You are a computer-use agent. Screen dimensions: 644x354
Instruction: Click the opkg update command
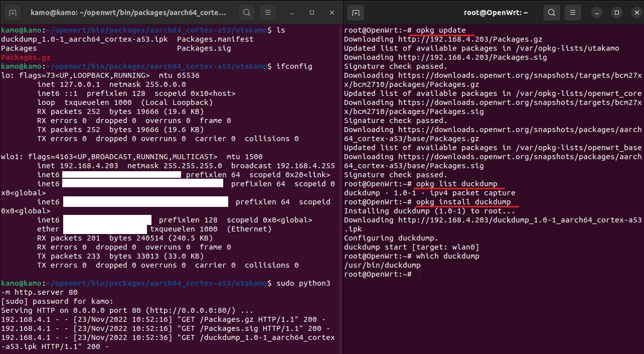click(x=441, y=30)
